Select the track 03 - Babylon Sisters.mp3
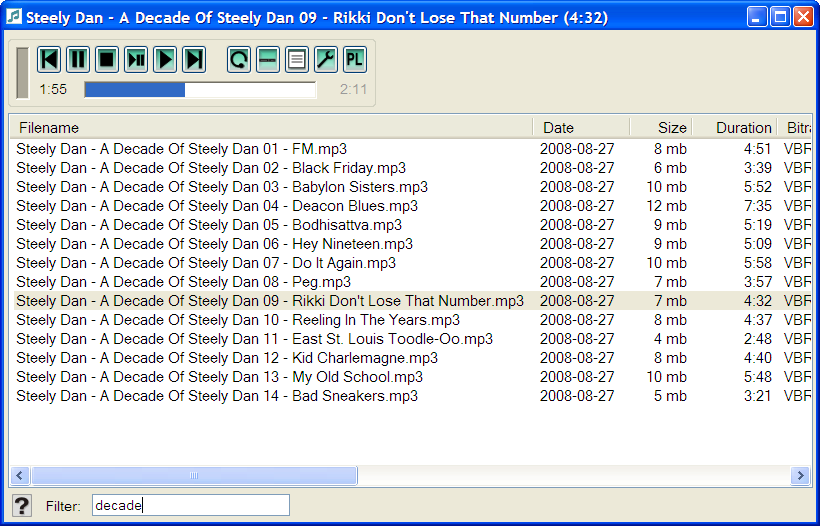 point(222,187)
